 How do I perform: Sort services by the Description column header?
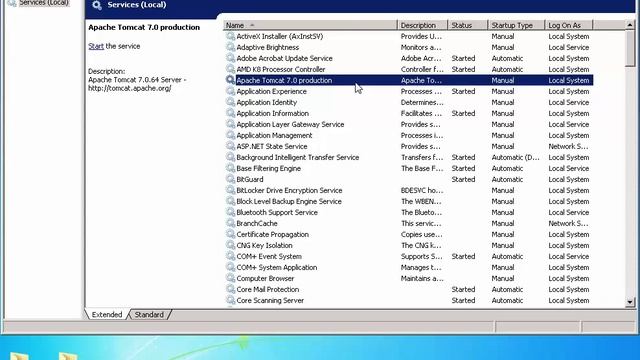click(422, 25)
